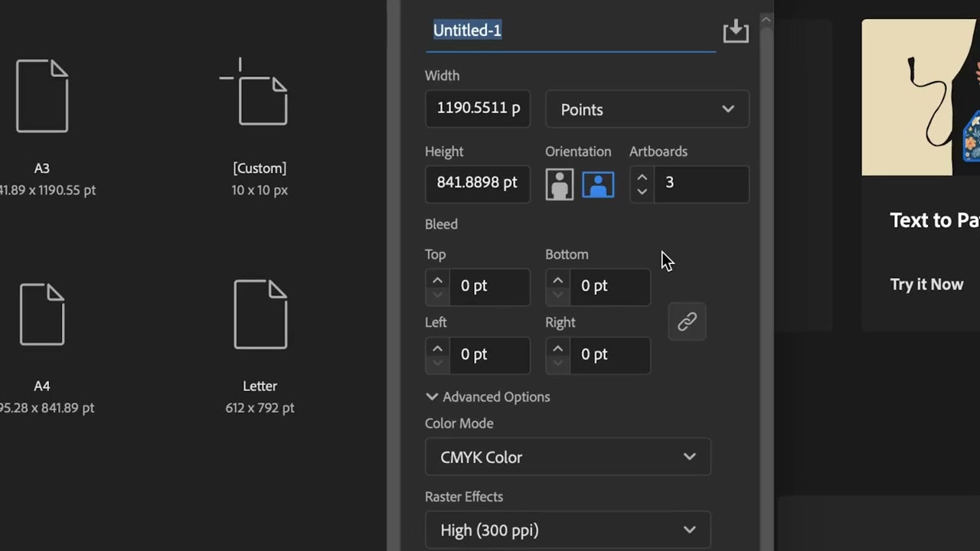Select the A3 document preset icon
This screenshot has height=551, width=980.
coord(42,96)
